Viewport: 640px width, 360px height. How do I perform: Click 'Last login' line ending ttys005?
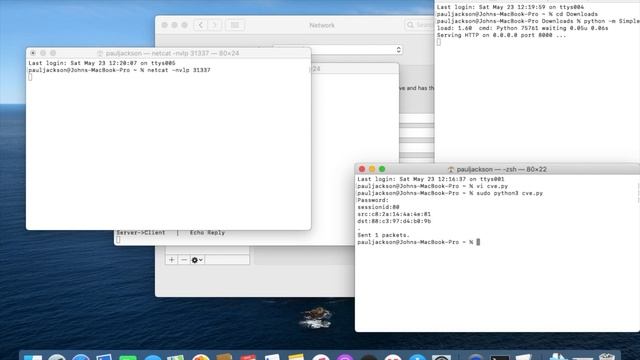coord(102,63)
